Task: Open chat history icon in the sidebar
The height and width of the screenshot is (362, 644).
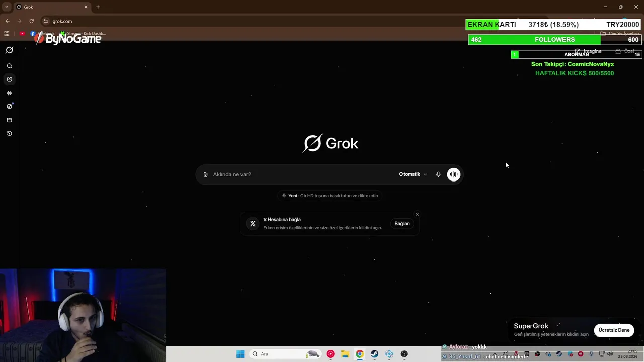Action: (9, 133)
